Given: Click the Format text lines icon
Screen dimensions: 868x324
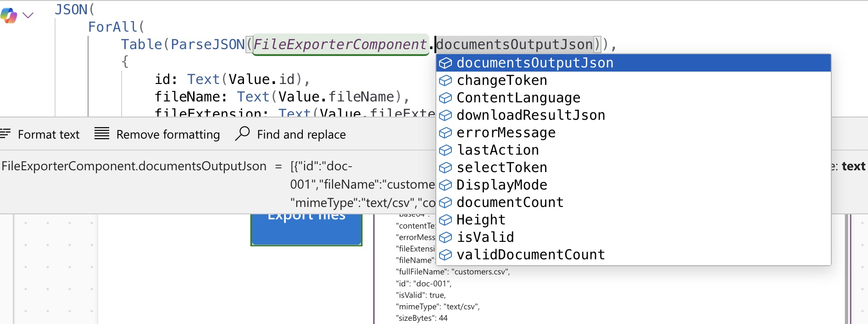Looking at the screenshot, I should pos(5,134).
